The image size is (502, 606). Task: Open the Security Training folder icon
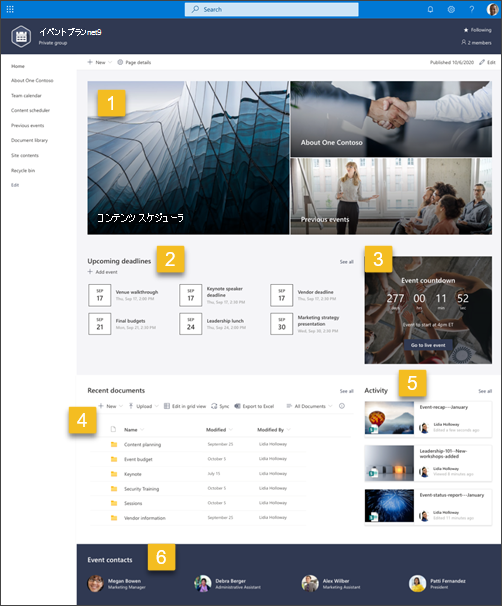coord(114,489)
